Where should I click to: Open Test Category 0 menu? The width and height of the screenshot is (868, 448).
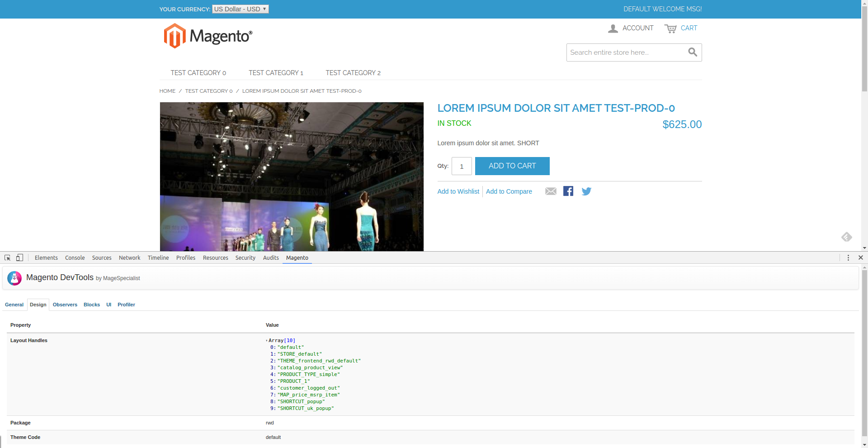198,73
